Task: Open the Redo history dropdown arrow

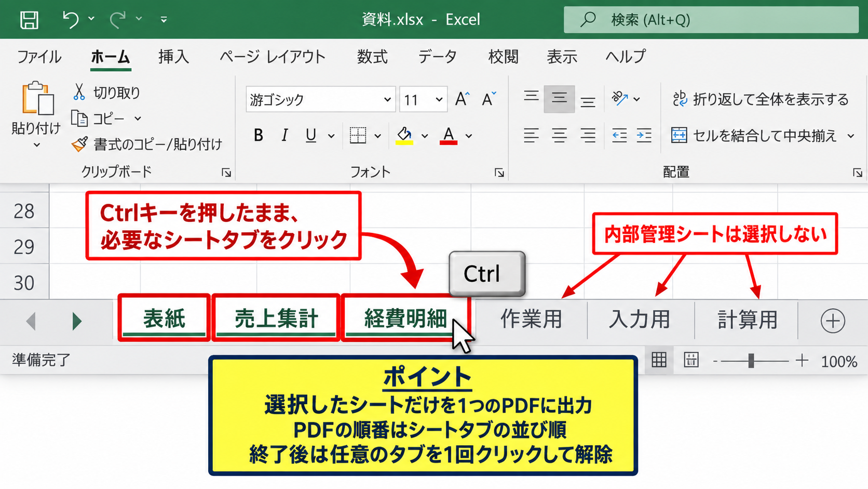Action: [x=139, y=19]
